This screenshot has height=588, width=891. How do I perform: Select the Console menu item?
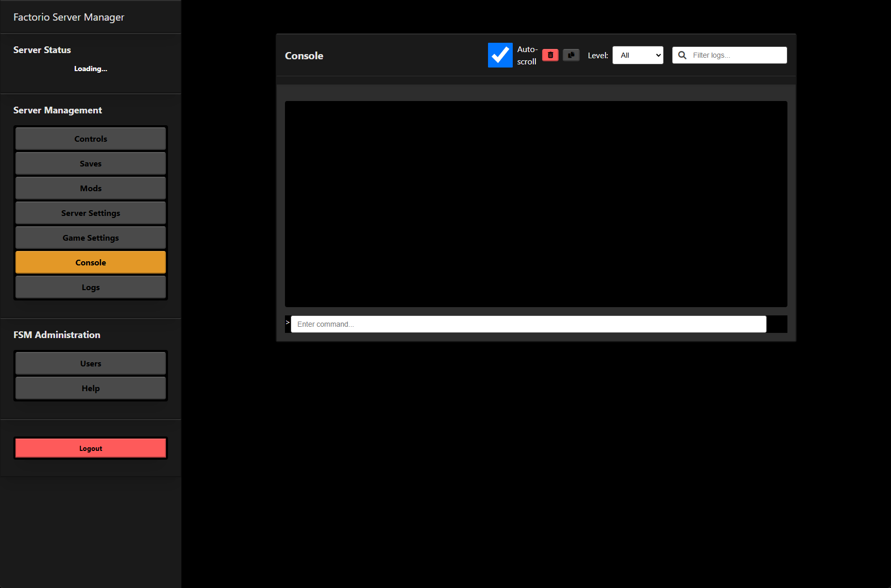(x=91, y=262)
